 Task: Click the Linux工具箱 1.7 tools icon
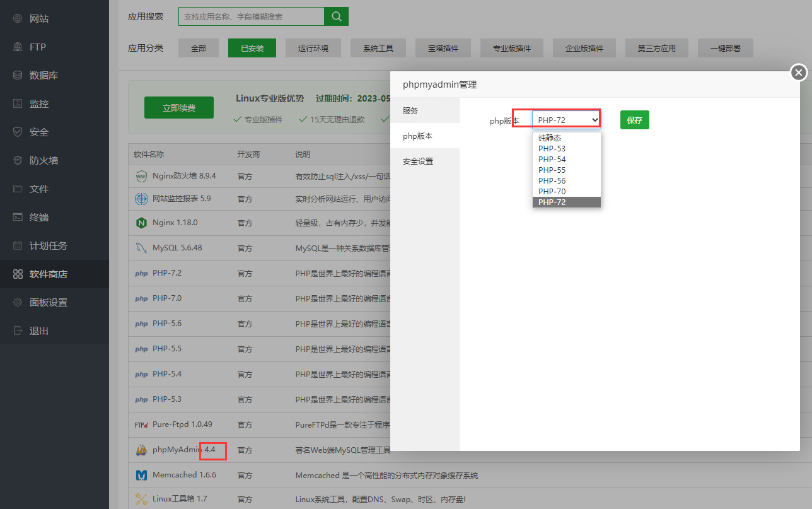tap(141, 500)
